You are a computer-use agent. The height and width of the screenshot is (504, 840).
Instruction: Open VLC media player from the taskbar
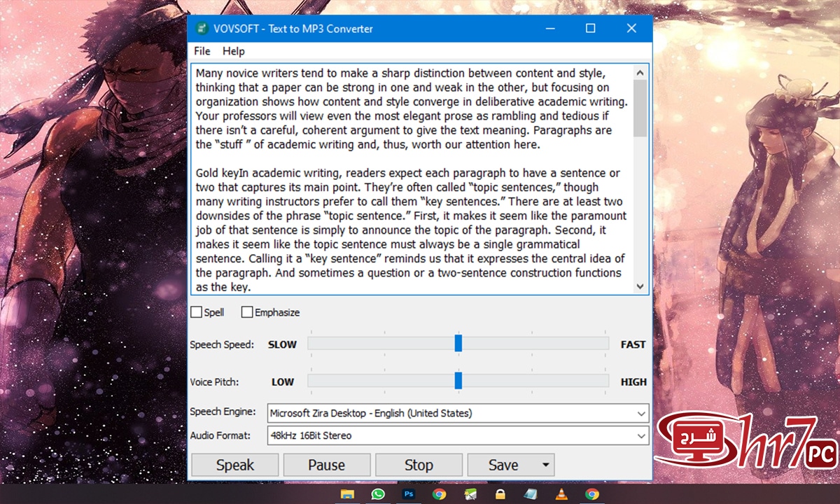[x=561, y=494]
